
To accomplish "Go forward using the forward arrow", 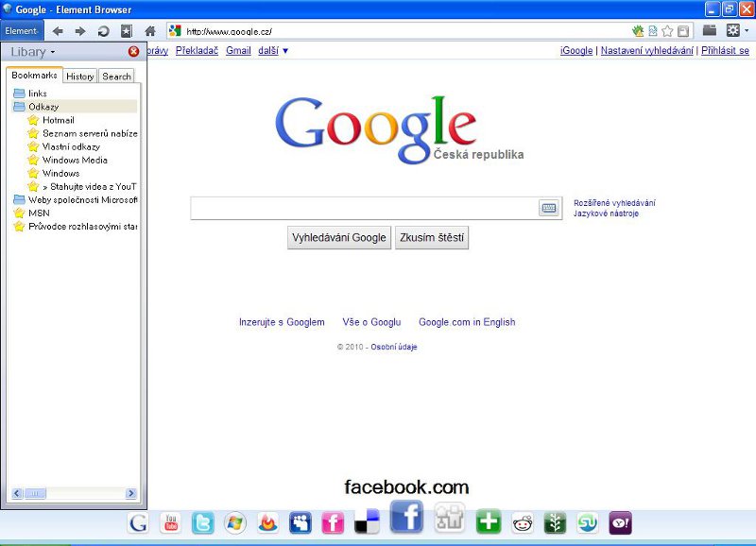I will point(80,32).
